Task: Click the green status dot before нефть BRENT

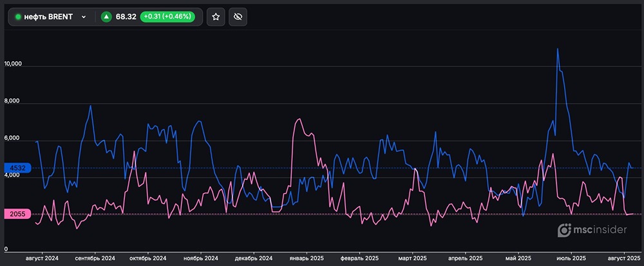Action: (x=18, y=17)
